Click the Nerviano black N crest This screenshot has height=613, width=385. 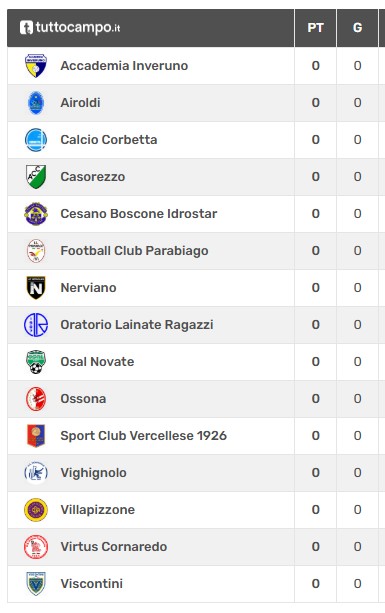tap(36, 288)
